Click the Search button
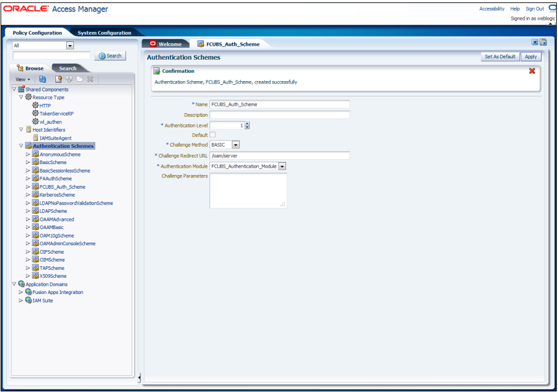558x392 pixels. pyautogui.click(x=110, y=56)
